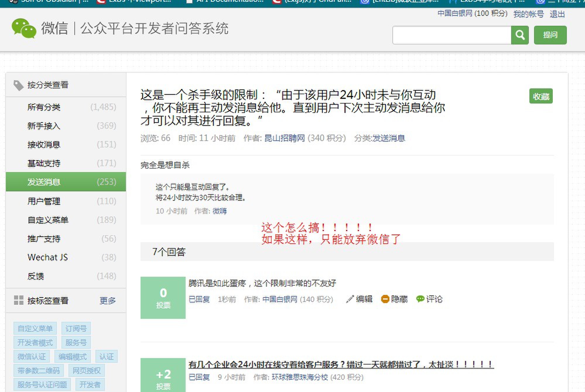Click the magnifier search button

(x=520, y=35)
